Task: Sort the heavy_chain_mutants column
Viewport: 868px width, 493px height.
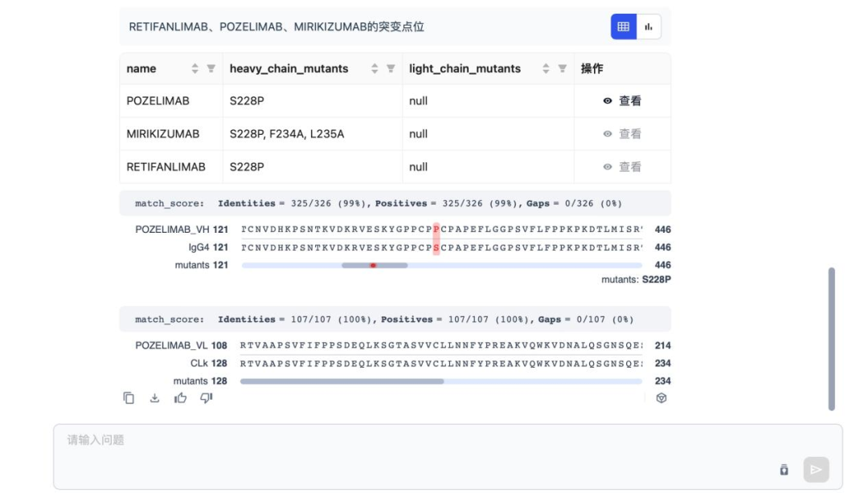Action: pyautogui.click(x=375, y=68)
